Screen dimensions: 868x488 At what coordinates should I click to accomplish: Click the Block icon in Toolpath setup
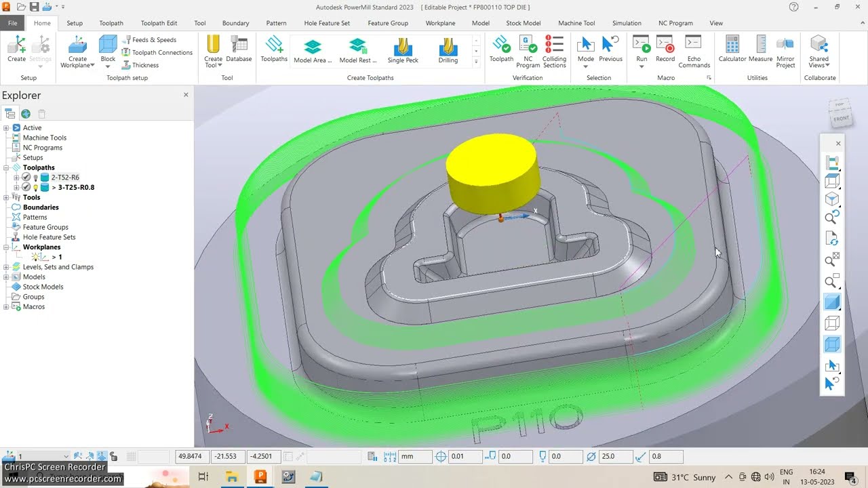coord(108,45)
